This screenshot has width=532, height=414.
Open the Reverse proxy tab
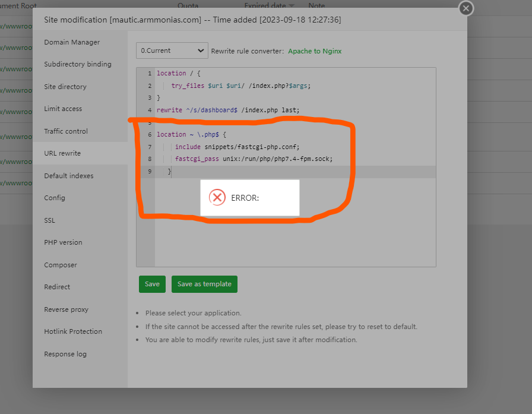pos(66,309)
